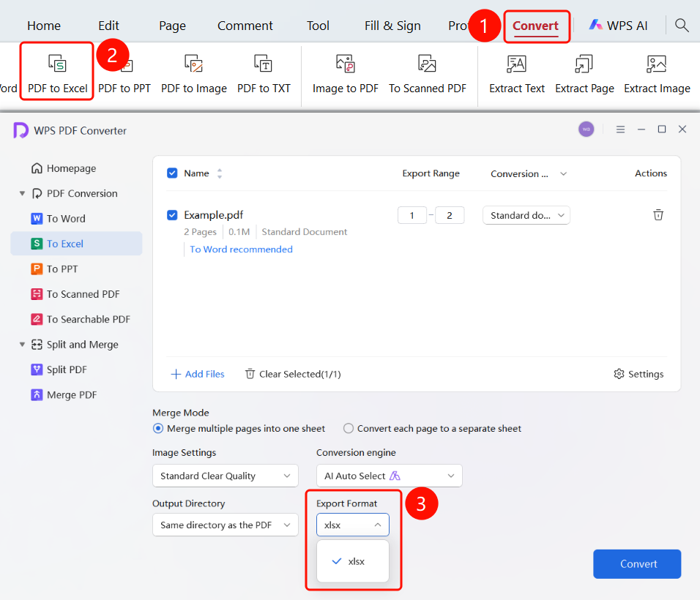Choose xlsx from the format list
Viewport: 700px width, 600px height.
(353, 561)
